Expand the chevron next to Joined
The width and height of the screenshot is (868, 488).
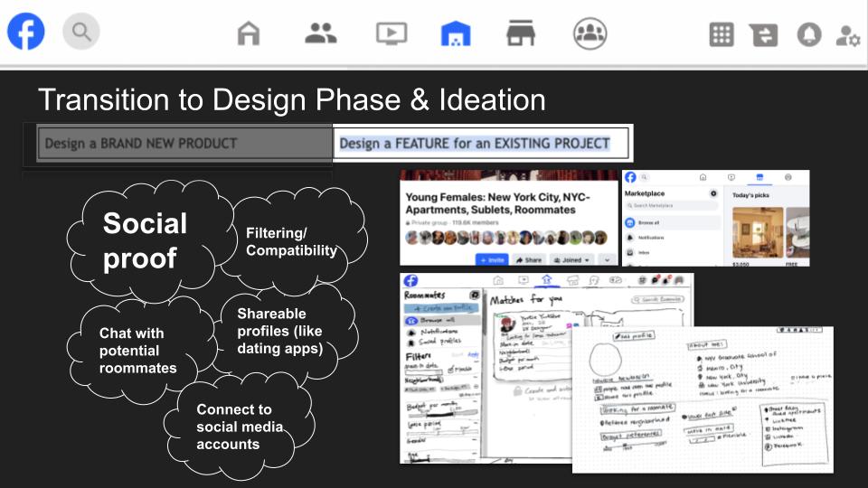608,259
